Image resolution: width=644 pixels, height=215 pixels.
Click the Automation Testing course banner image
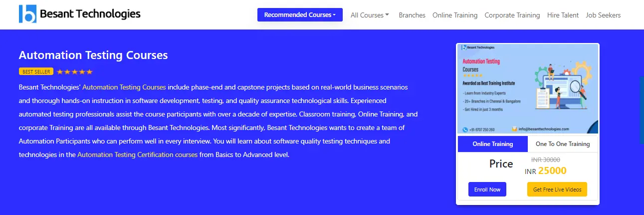[x=528, y=88]
